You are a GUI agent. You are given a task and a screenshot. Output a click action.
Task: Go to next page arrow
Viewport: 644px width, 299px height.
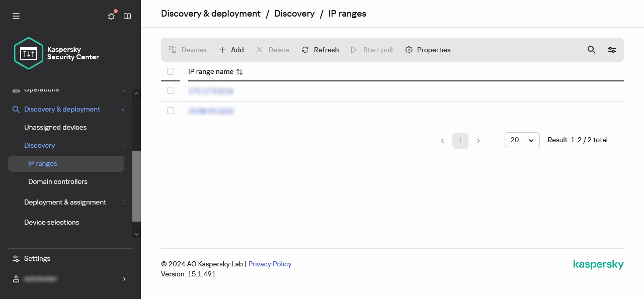pos(478,141)
